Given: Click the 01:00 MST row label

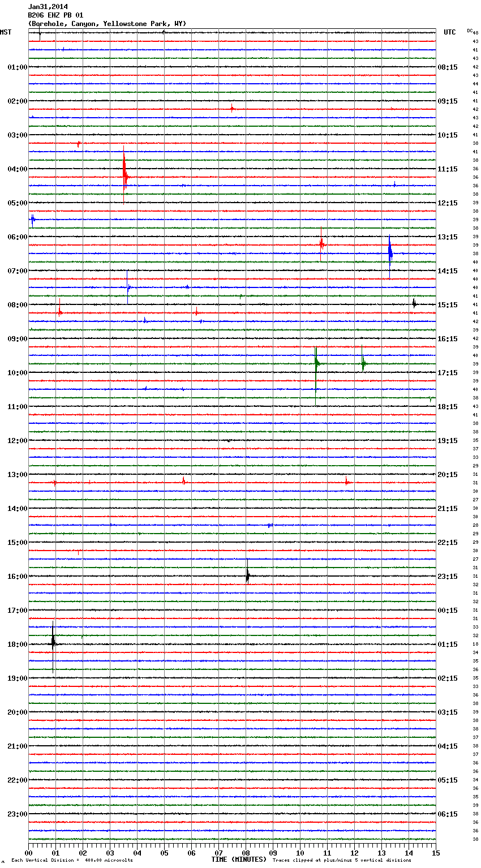Looking at the screenshot, I should tap(18, 67).
